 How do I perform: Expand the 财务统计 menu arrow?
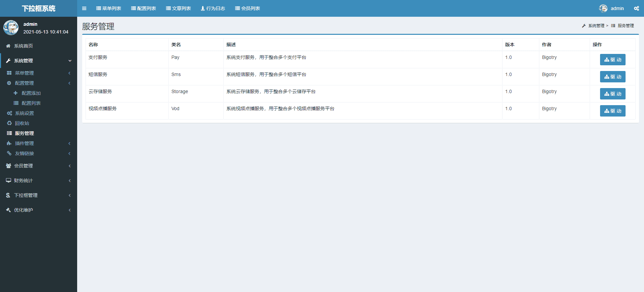point(69,180)
